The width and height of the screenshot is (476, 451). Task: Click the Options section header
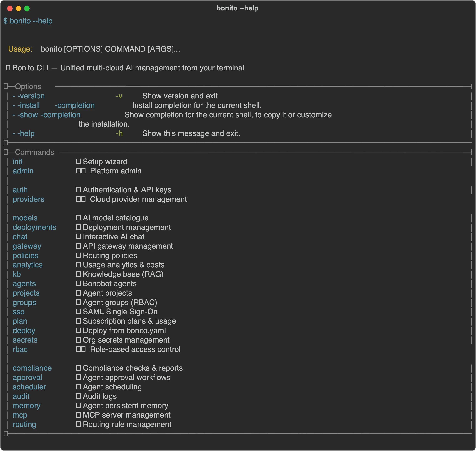(28, 87)
